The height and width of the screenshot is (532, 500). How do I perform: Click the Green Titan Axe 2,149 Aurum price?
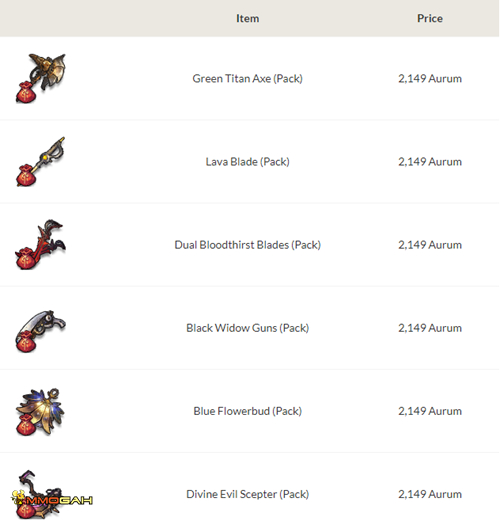[x=430, y=79]
